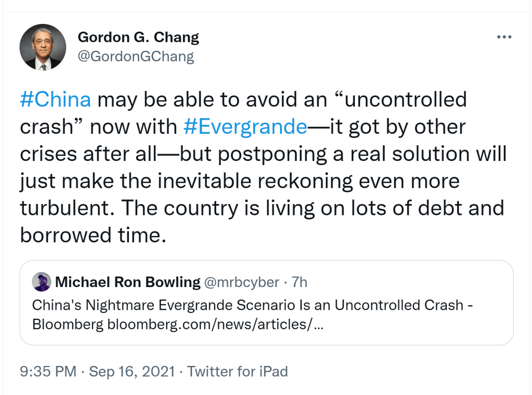Click Michael Ron Bowling's small avatar
Screen dimensions: 532x395
point(42,282)
